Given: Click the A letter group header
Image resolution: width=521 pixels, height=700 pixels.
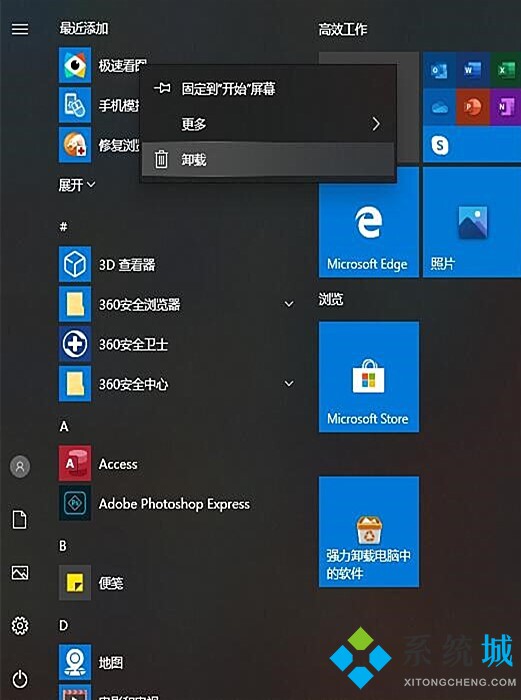Looking at the screenshot, I should (x=64, y=426).
